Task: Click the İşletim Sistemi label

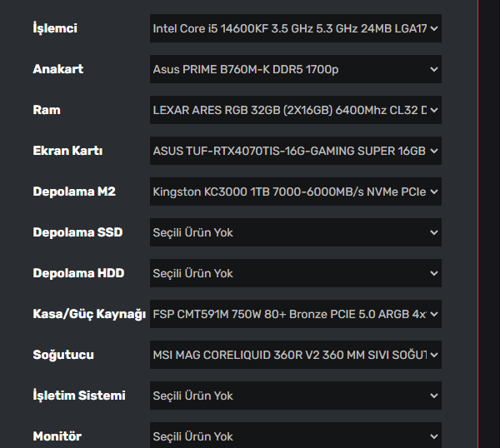Action: 79,396
